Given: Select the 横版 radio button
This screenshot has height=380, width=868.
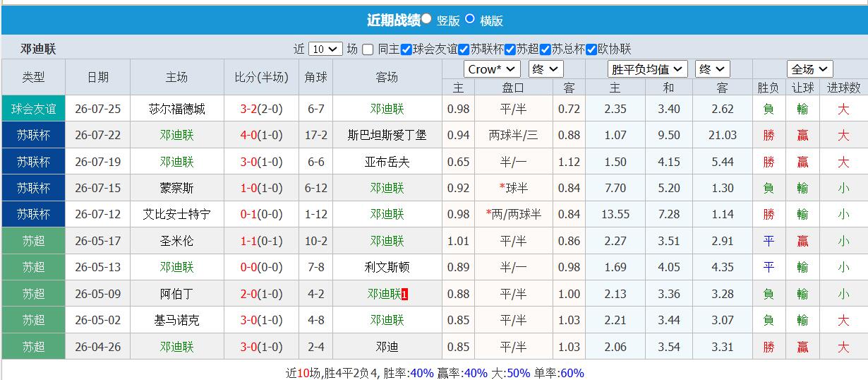Looking at the screenshot, I should pyautogui.click(x=470, y=18).
